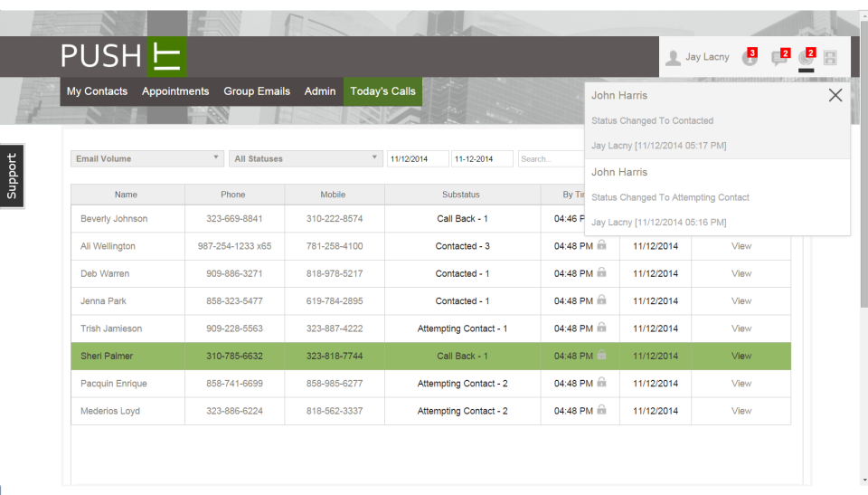View Deb Warren's record
This screenshot has width=868, height=495.
pos(741,273)
